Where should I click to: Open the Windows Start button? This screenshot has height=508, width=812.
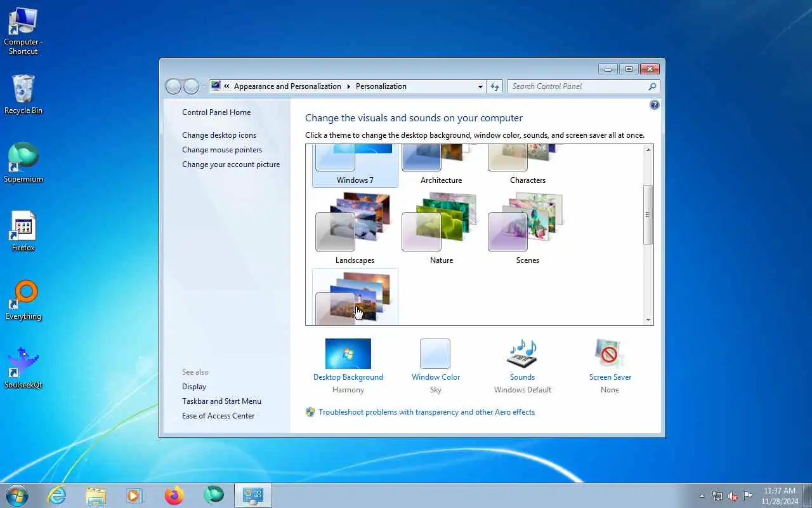(x=17, y=495)
